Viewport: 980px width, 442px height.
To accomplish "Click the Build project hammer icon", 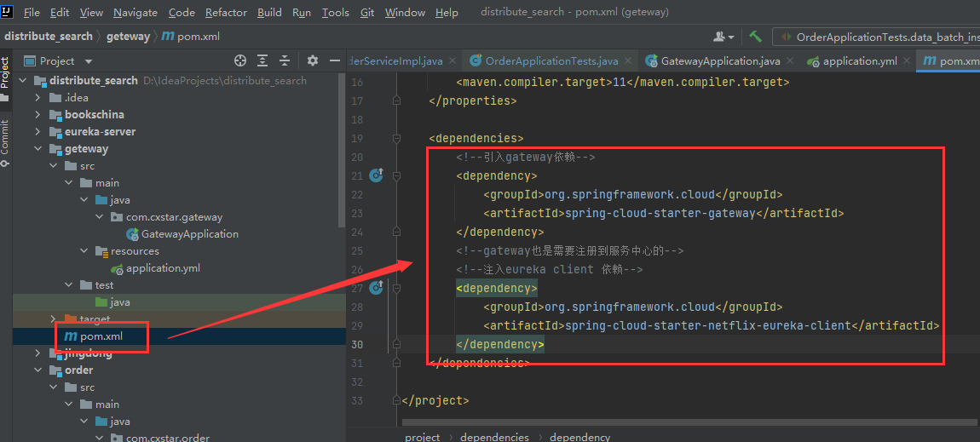I will [x=756, y=37].
